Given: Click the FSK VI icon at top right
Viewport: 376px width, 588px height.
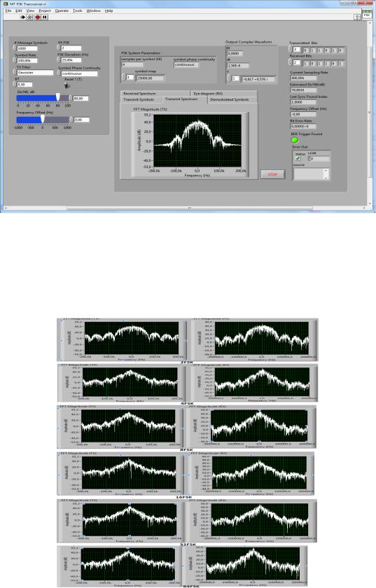Looking at the screenshot, I should coord(367,14).
